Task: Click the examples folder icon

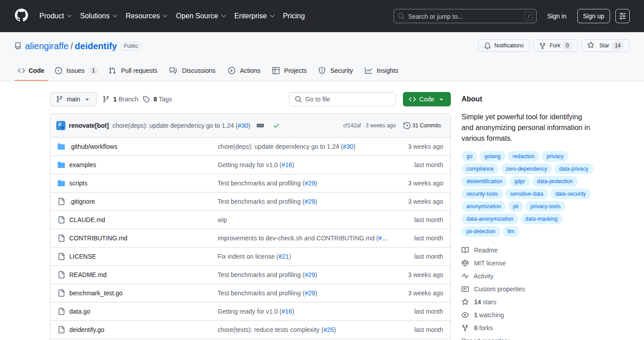Action: 61,165
